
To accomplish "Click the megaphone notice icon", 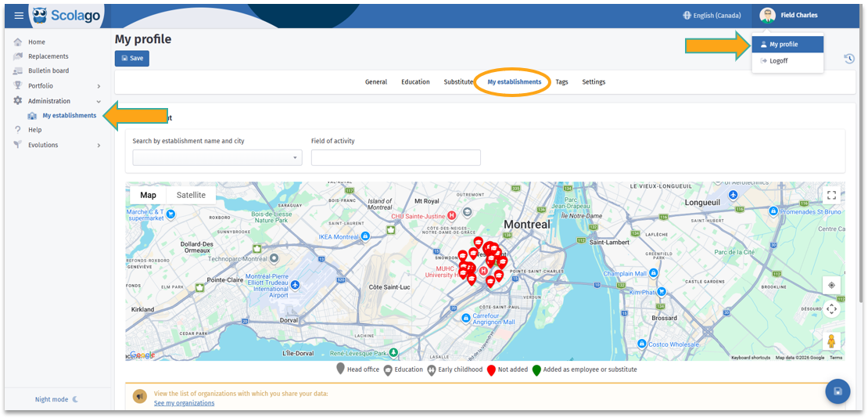I will pos(139,396).
